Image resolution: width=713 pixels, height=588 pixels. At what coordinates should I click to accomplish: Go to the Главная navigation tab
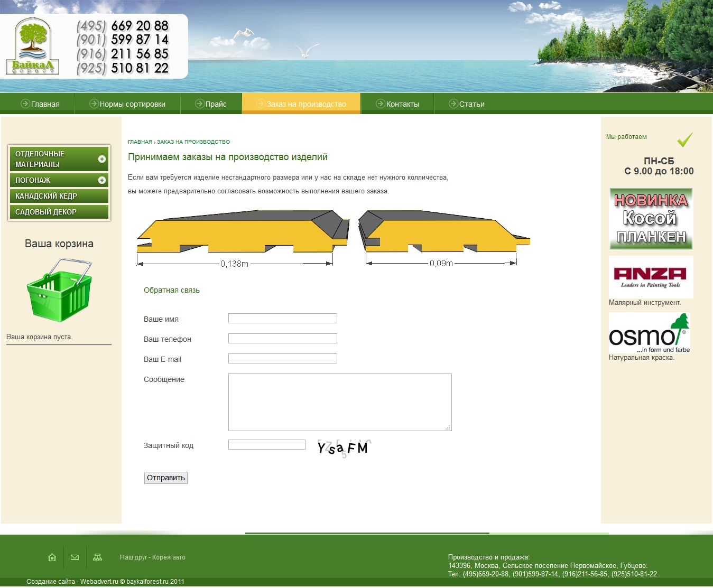tap(40, 104)
